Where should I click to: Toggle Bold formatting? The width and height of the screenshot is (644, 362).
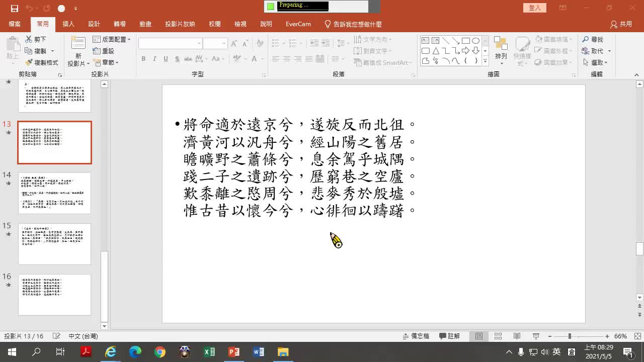coord(143,59)
